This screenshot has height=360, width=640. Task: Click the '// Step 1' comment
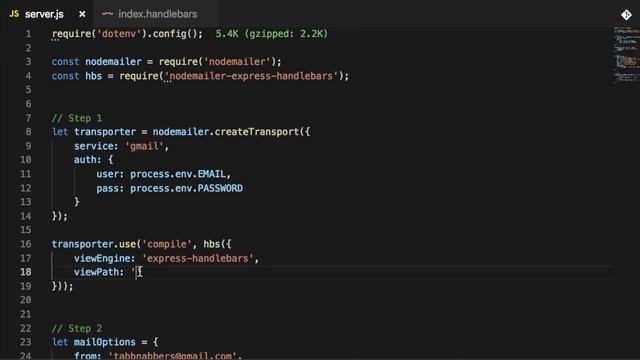pos(77,118)
